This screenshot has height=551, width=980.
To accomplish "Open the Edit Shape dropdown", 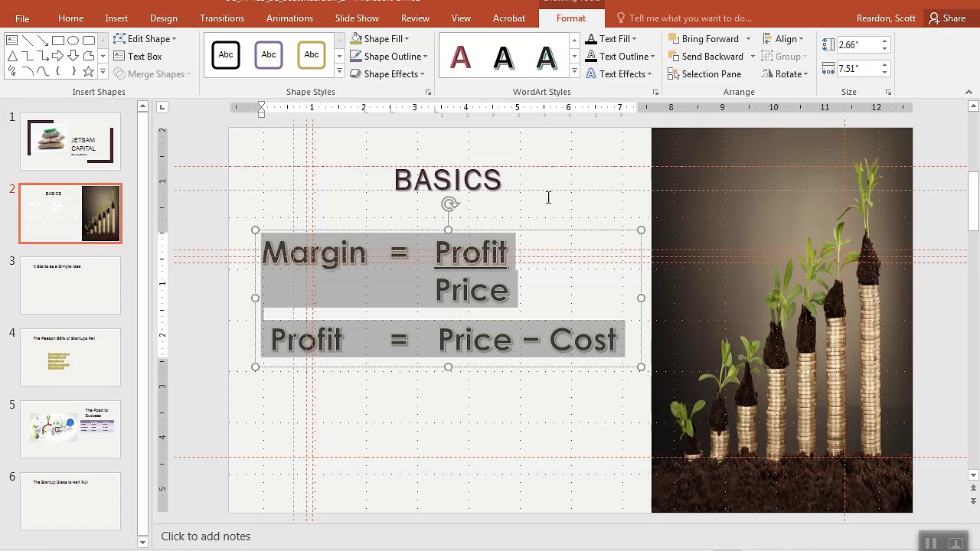I will (x=145, y=38).
